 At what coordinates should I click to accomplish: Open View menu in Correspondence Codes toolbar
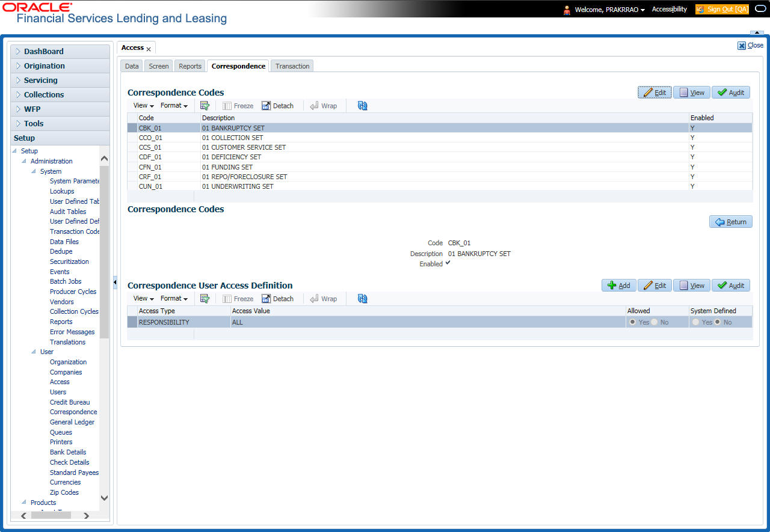(144, 106)
